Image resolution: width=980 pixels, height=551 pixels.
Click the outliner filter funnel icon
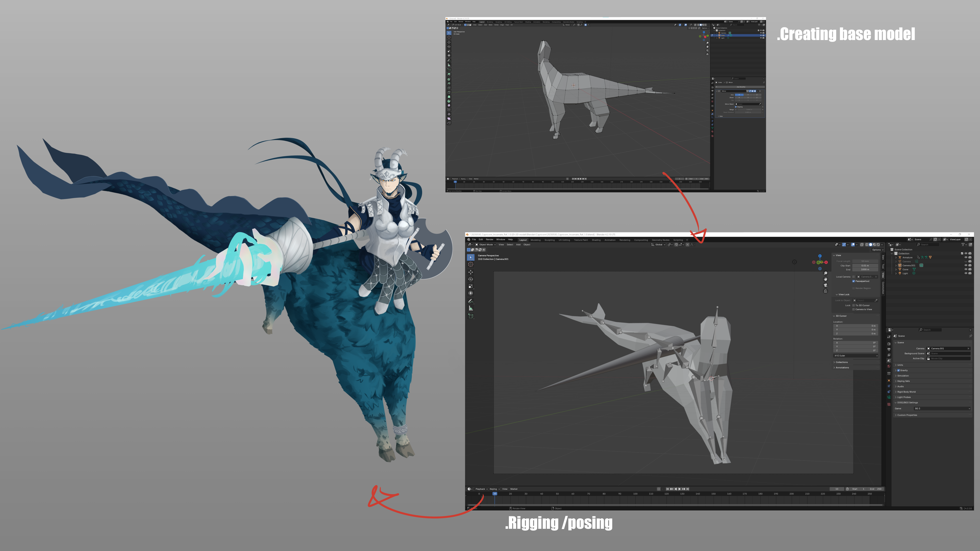963,245
